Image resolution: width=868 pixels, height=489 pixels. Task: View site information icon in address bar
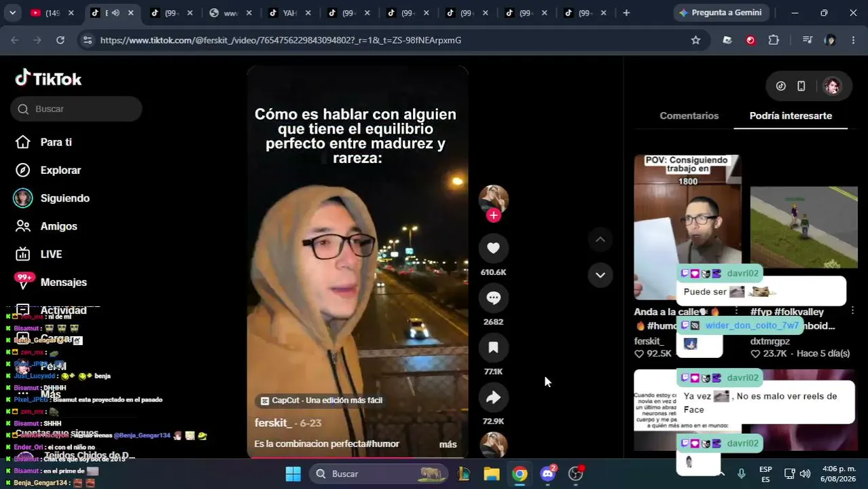[x=87, y=40]
